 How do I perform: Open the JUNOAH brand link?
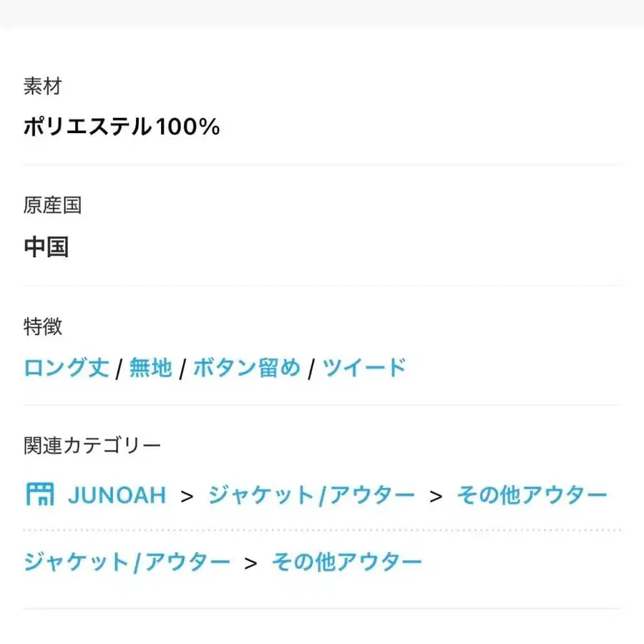(117, 495)
